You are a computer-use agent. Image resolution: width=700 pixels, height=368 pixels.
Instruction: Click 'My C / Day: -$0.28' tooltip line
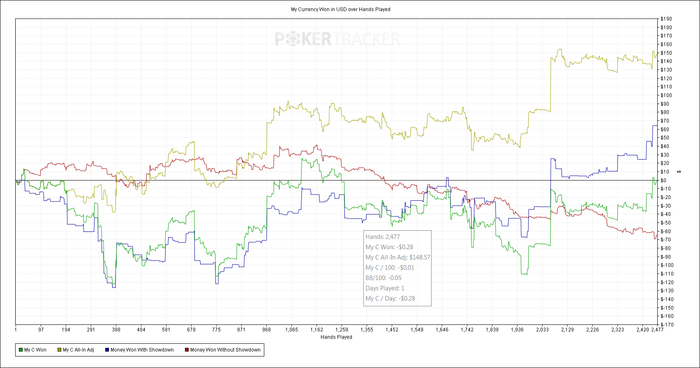tap(390, 298)
